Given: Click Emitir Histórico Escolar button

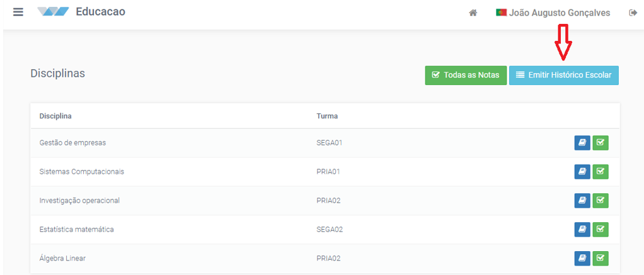Looking at the screenshot, I should point(564,76).
